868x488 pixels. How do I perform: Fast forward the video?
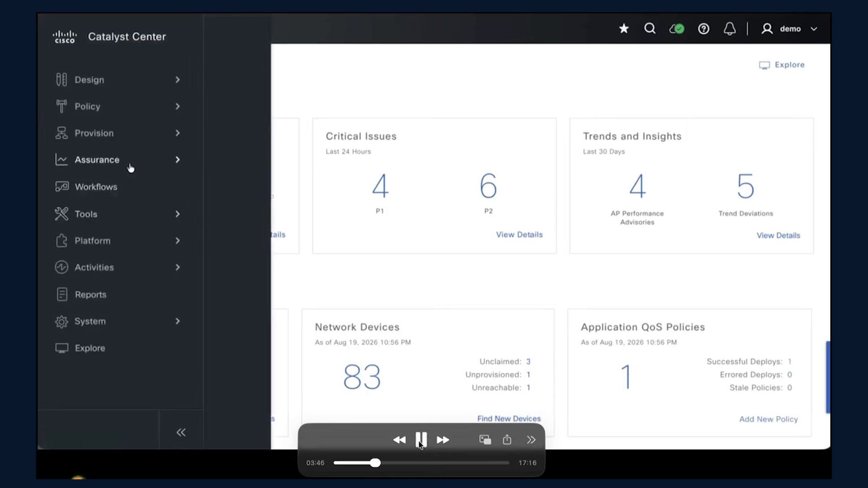(443, 440)
